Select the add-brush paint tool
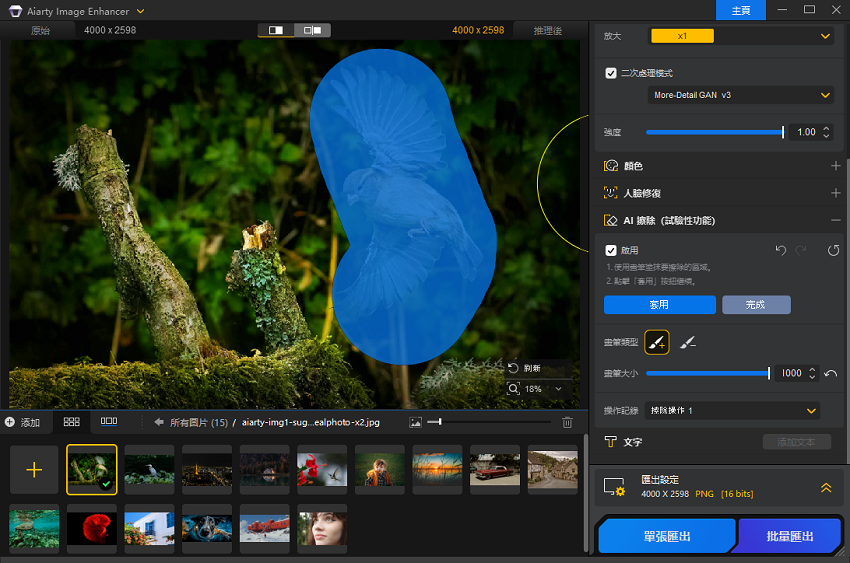The image size is (850, 563). (656, 342)
